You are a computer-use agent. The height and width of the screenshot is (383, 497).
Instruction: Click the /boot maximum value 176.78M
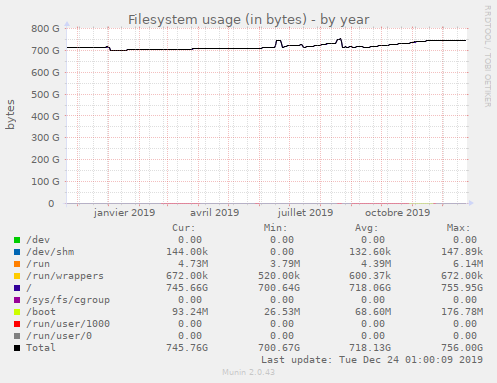point(462,312)
